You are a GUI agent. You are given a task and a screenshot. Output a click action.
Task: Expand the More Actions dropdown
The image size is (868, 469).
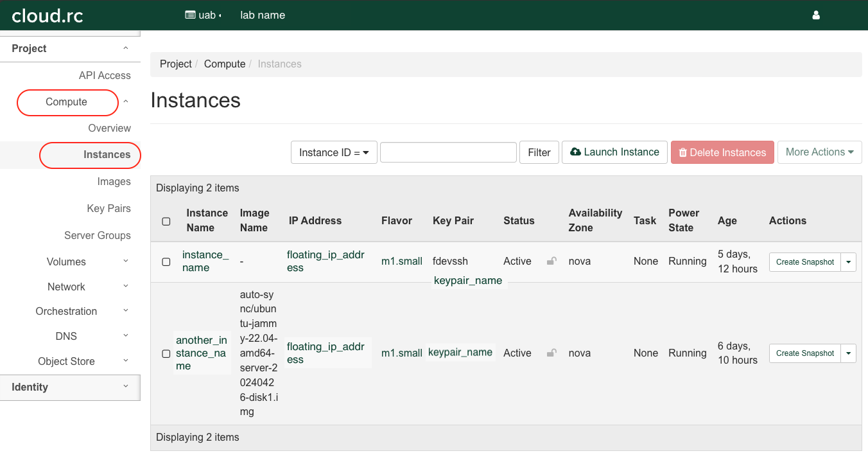pos(819,152)
